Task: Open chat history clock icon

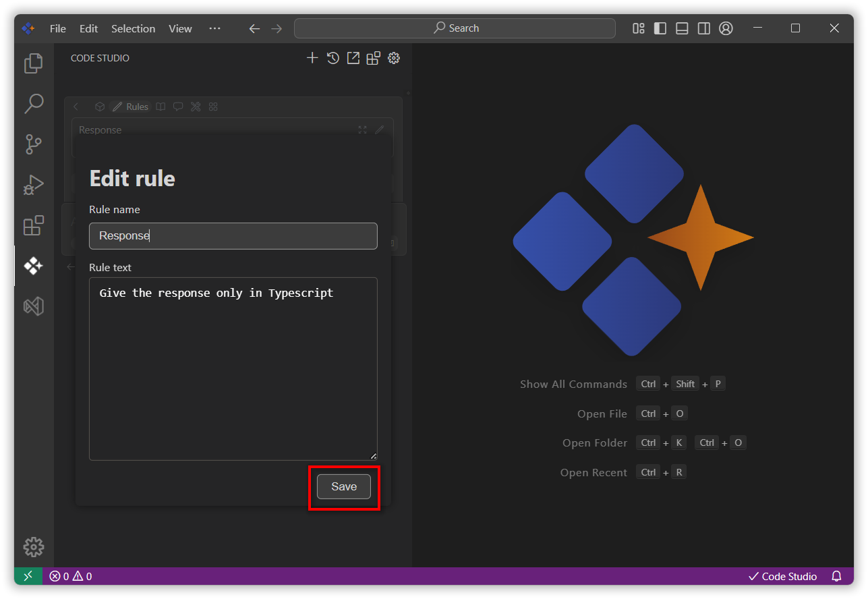Action: 332,58
